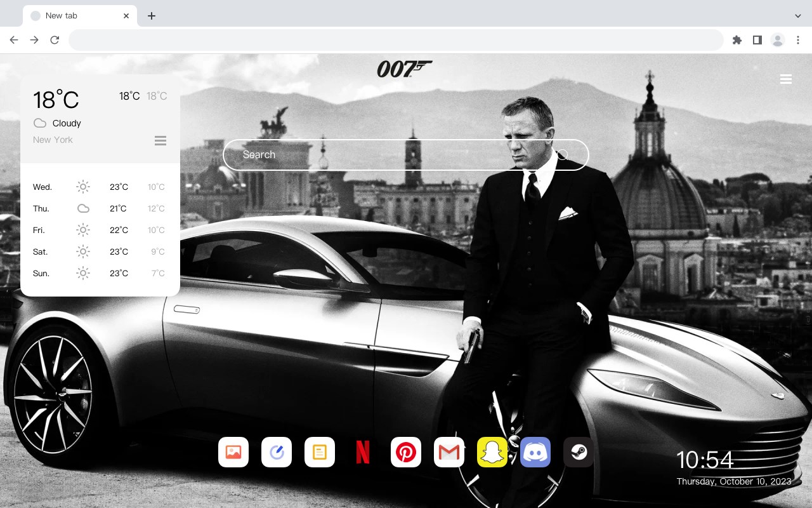Go back to the previous page
The height and width of the screenshot is (508, 812).
click(14, 40)
